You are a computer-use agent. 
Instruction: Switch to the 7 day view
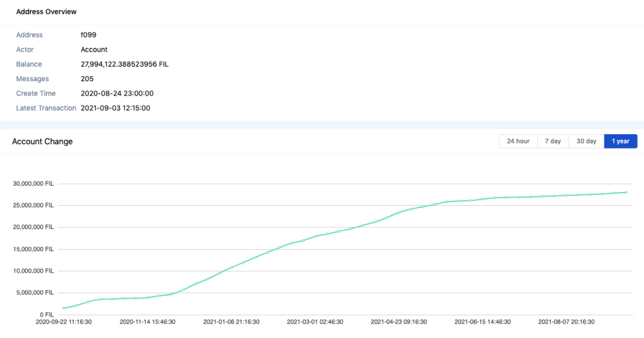(553, 142)
